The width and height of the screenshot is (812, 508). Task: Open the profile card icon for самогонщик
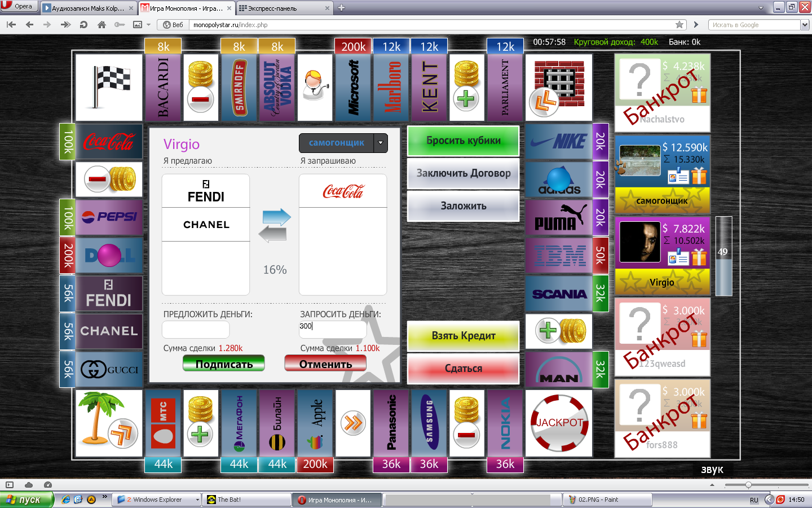coord(678,177)
